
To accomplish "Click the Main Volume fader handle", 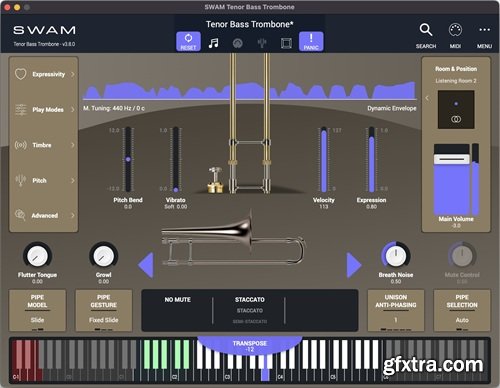I will pos(452,159).
